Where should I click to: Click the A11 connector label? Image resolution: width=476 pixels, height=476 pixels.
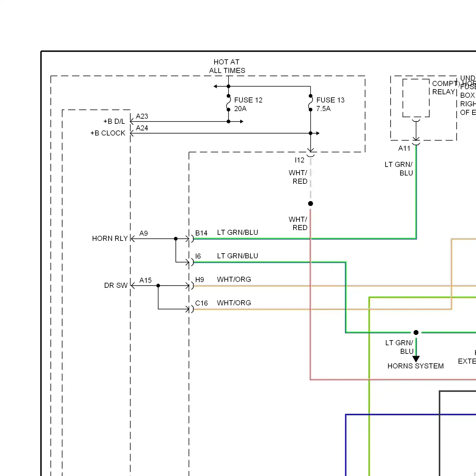[x=404, y=148]
